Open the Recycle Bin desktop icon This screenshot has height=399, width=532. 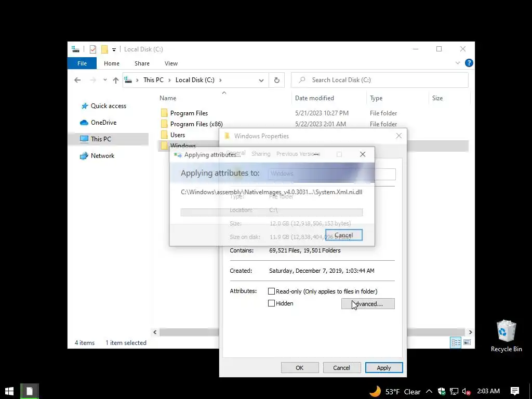[x=506, y=336]
